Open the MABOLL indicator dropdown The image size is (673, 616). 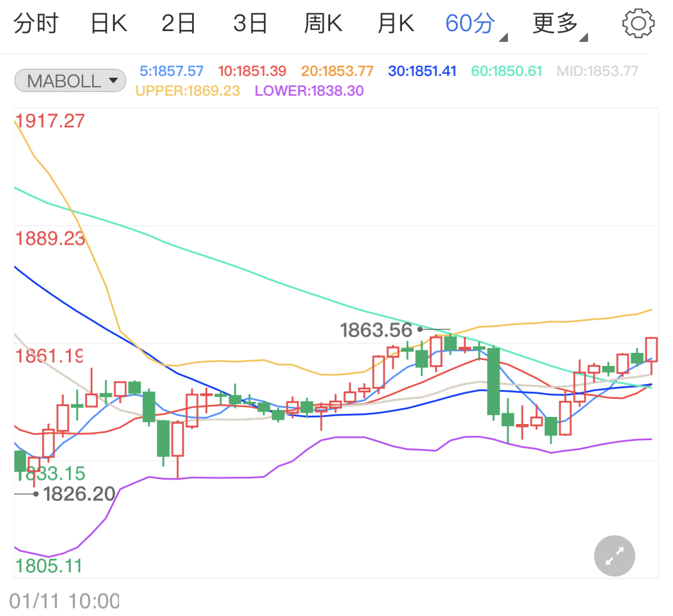point(71,81)
